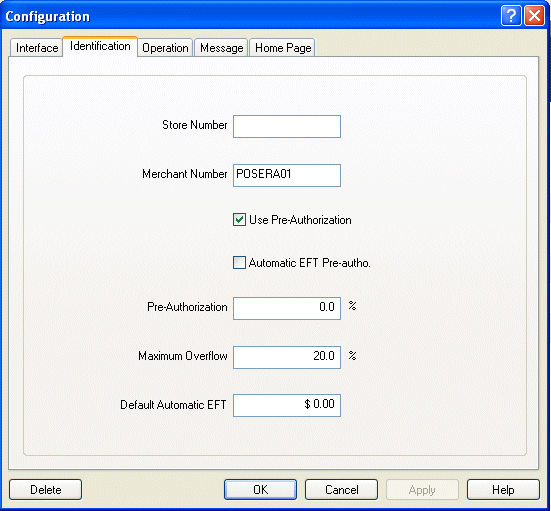The height and width of the screenshot is (511, 551).
Task: Close the Configuration dialog
Action: (534, 15)
